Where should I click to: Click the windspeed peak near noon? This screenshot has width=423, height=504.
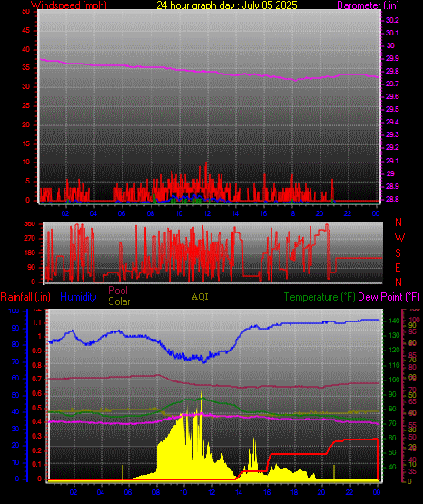[x=206, y=163]
